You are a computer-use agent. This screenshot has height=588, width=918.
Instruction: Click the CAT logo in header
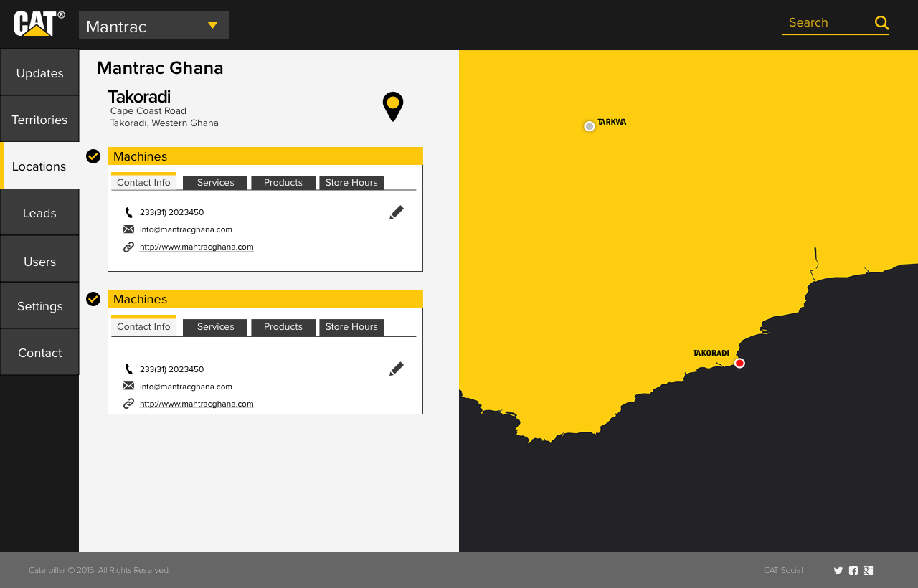39,24
